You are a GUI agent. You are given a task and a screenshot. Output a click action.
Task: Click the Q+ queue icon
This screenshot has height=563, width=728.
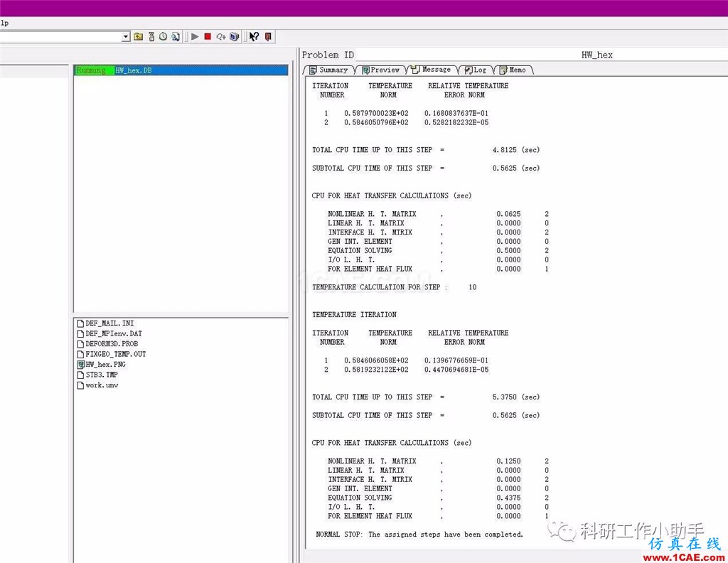(221, 36)
